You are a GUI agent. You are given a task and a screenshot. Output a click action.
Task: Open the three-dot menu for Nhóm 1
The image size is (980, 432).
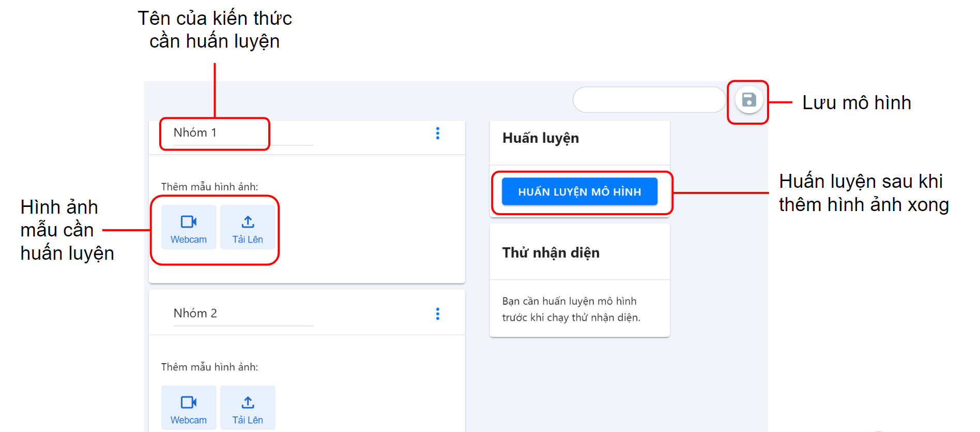pyautogui.click(x=438, y=133)
